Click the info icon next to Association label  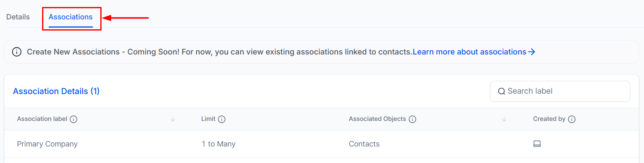coord(73,119)
